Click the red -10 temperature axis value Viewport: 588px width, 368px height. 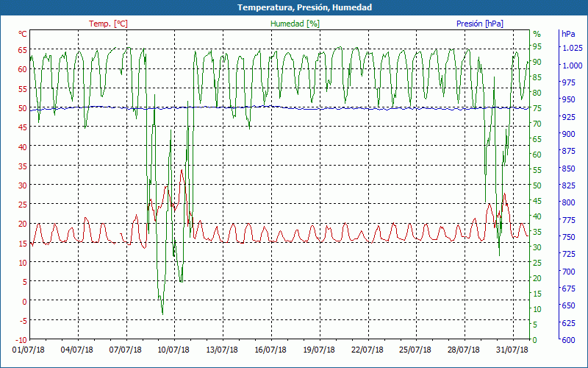pos(21,340)
